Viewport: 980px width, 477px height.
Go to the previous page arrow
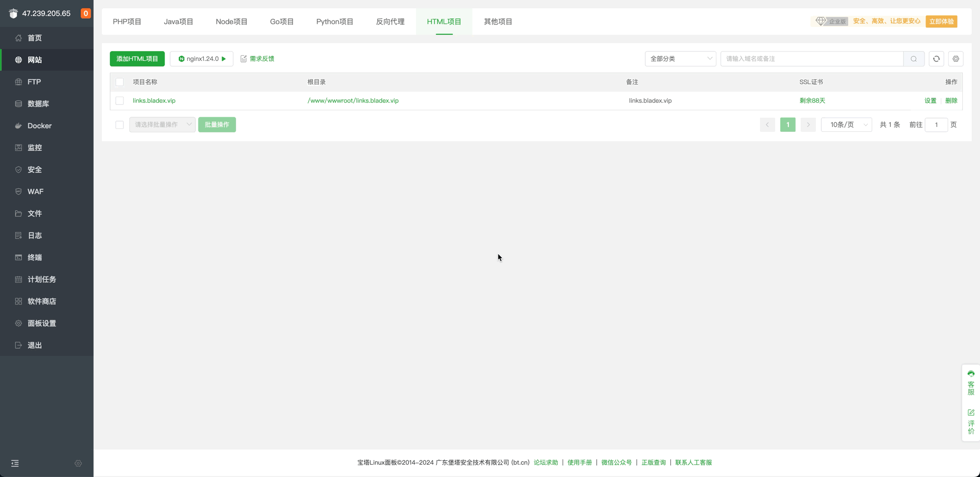pyautogui.click(x=767, y=125)
